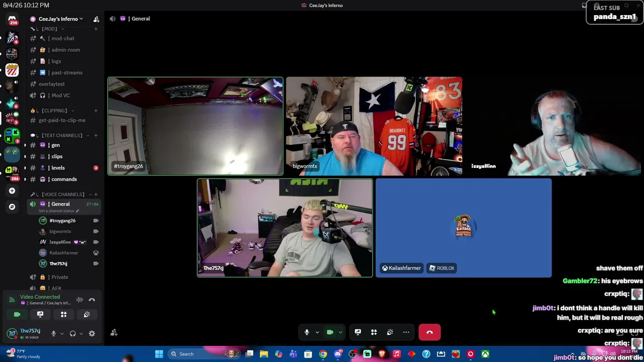Open camera options arrow in call bar
This screenshot has height=362, width=644.
point(340,332)
